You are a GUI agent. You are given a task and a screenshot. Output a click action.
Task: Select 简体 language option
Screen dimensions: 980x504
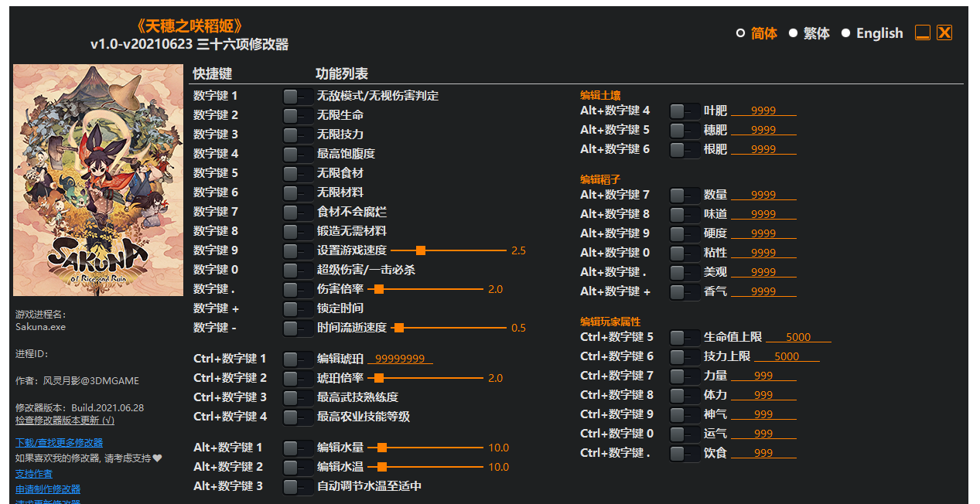point(756,33)
